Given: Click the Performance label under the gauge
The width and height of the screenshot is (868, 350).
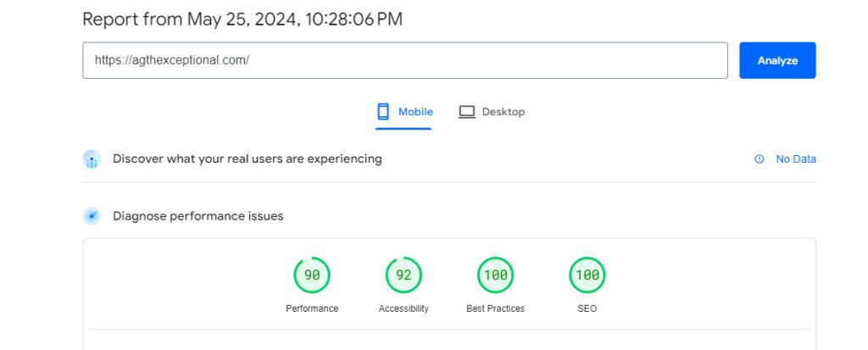Looking at the screenshot, I should coord(312,308).
